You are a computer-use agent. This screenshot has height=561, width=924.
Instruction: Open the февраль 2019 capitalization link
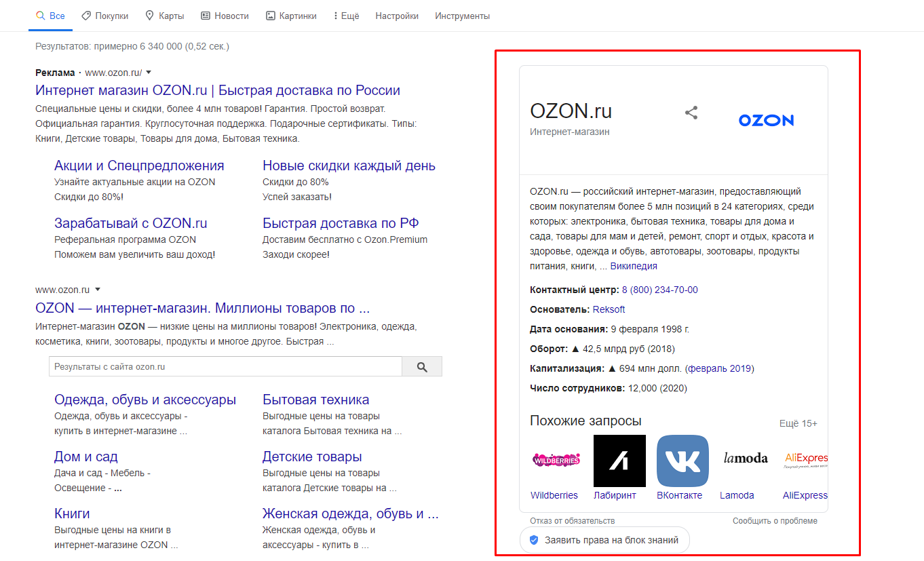click(x=720, y=369)
